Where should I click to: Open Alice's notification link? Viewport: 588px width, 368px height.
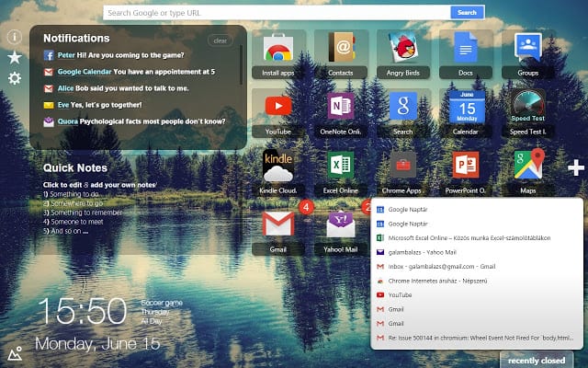coord(65,88)
